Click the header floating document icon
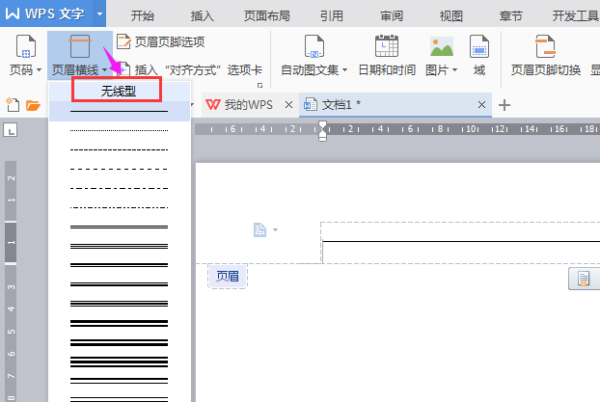The image size is (600, 402). 260,230
